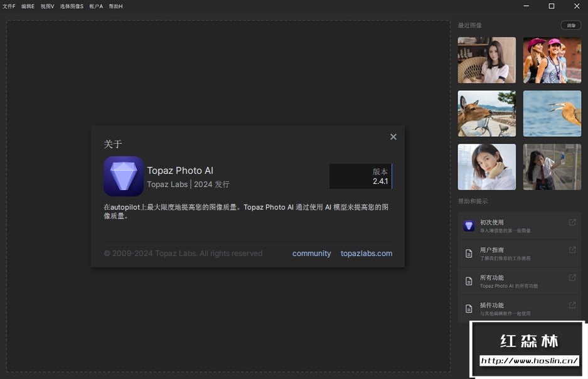Select the 所有功能 help entry title

click(x=491, y=278)
